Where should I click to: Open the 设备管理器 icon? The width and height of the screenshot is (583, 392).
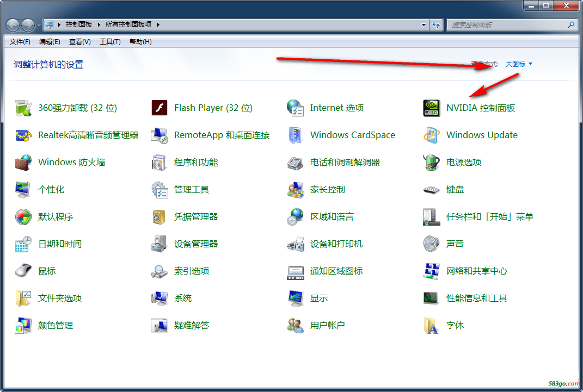point(159,244)
